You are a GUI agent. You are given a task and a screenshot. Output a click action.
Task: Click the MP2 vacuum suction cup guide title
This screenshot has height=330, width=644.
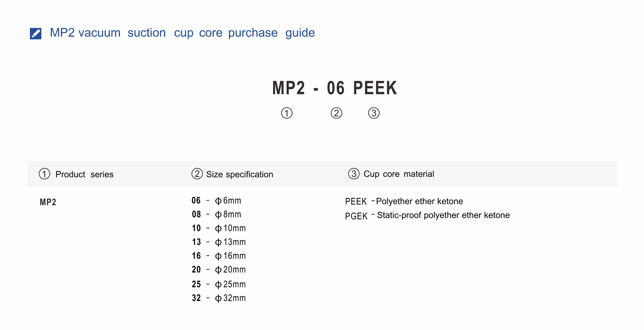tap(182, 33)
